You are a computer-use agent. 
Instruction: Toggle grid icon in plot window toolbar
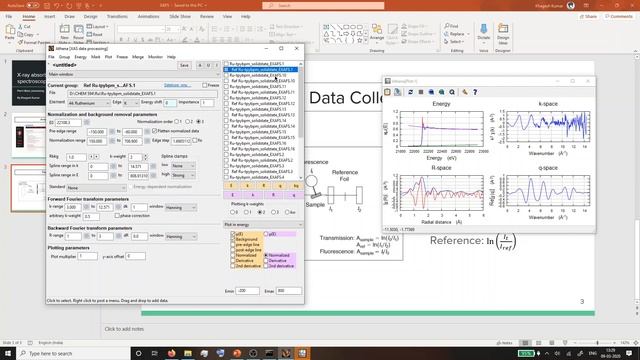pyautogui.click(x=421, y=92)
